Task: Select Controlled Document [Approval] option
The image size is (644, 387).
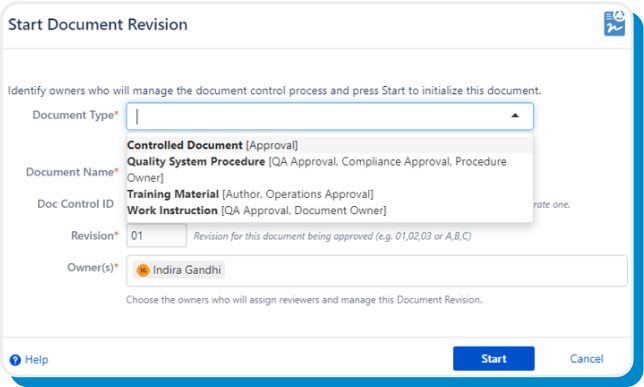Action: tap(330, 145)
